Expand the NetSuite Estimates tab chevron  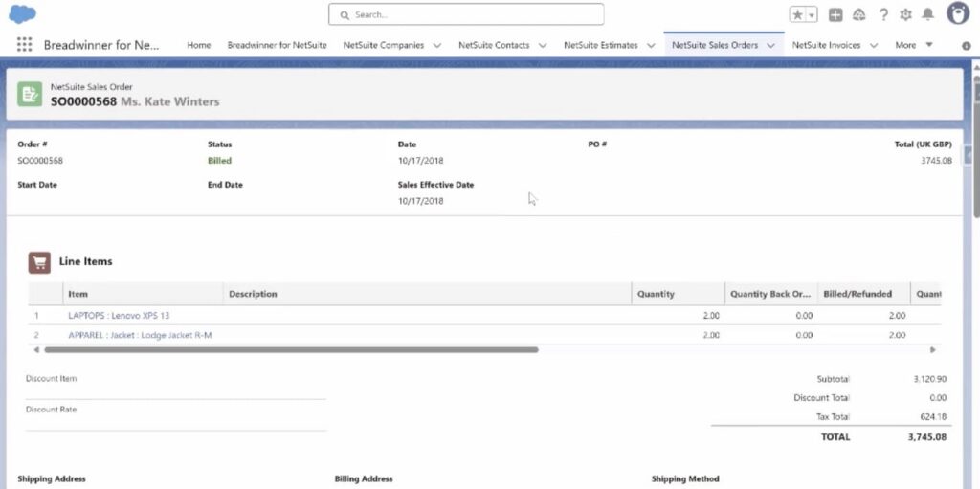(651, 46)
